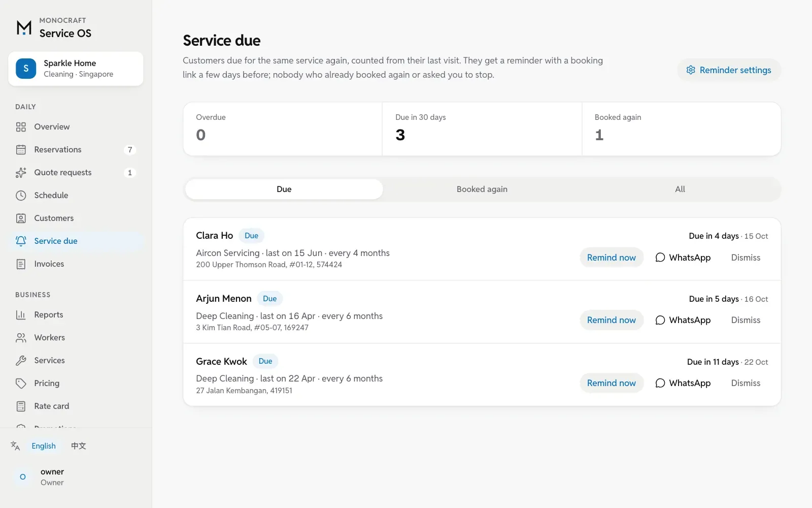812x508 pixels.
Task: Select English language option
Action: coord(44,446)
